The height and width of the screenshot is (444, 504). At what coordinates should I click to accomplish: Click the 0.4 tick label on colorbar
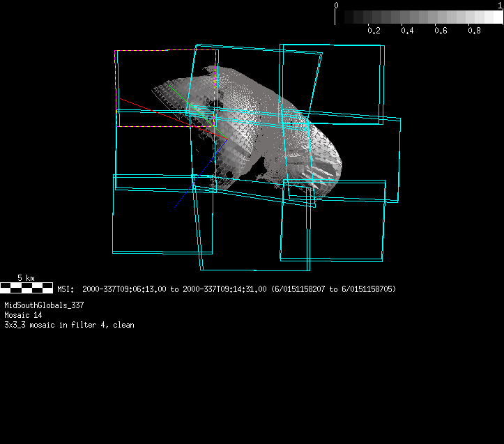pyautogui.click(x=407, y=31)
